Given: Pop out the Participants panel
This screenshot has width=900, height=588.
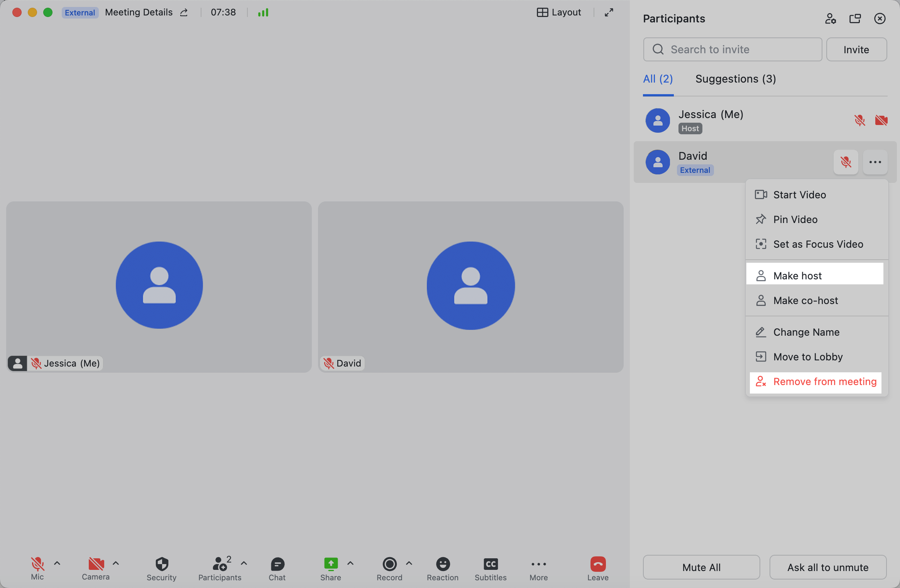Looking at the screenshot, I should [x=855, y=19].
